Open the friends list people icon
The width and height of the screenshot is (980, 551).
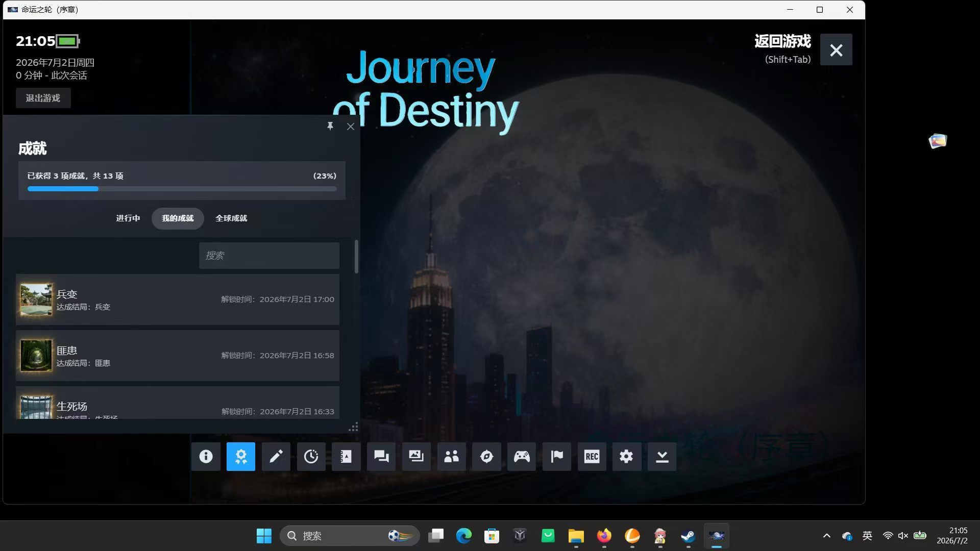452,456
